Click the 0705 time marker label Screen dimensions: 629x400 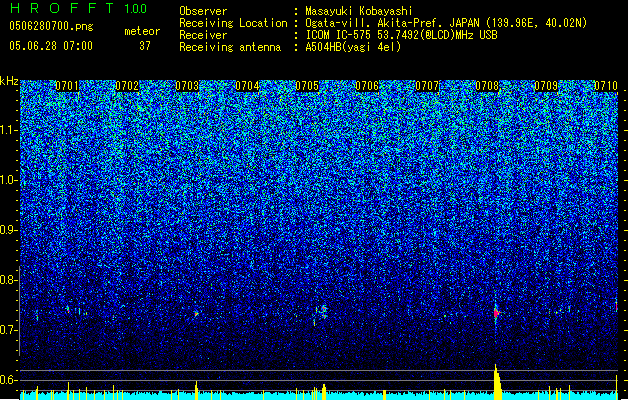[x=307, y=86]
